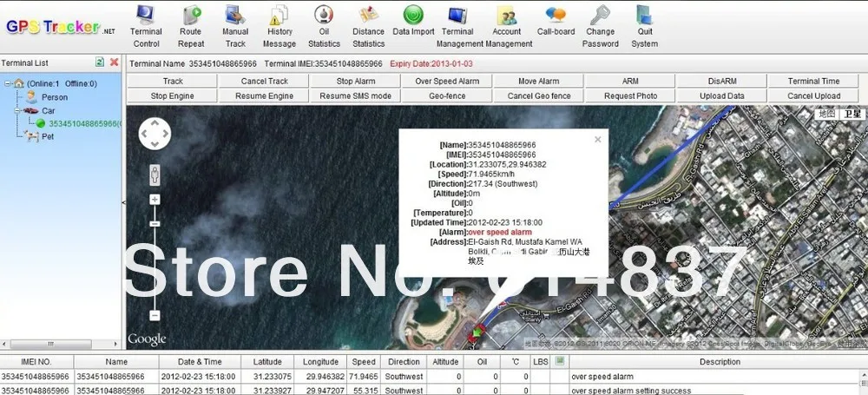868x395 pixels.
Task: Open Oil Statistics
Action: coord(324,26)
